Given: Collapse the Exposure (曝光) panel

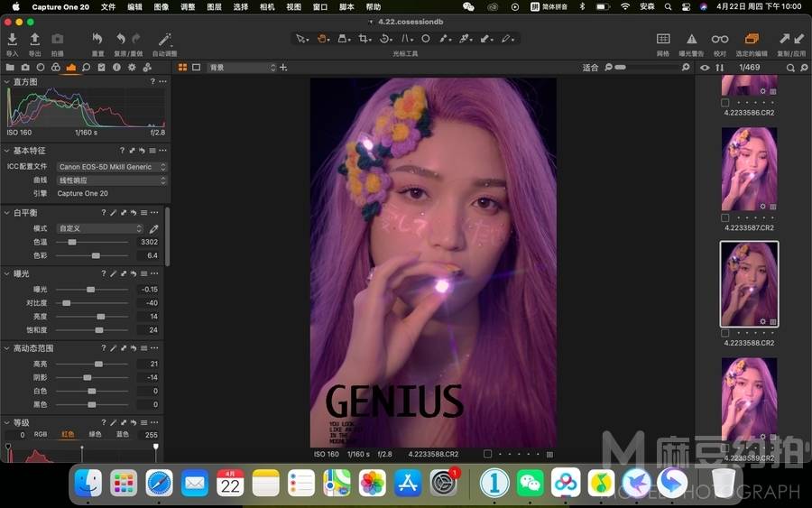Looking at the screenshot, I should 6,273.
